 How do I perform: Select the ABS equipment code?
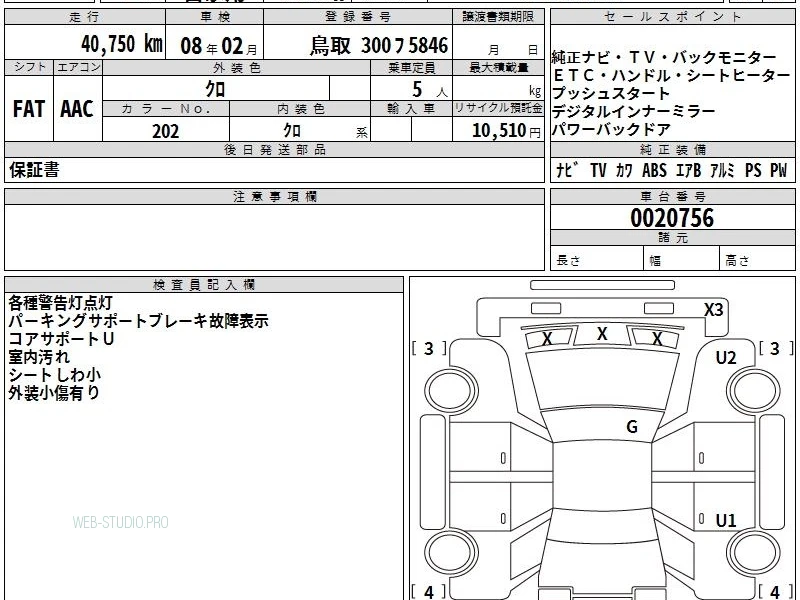(654, 170)
